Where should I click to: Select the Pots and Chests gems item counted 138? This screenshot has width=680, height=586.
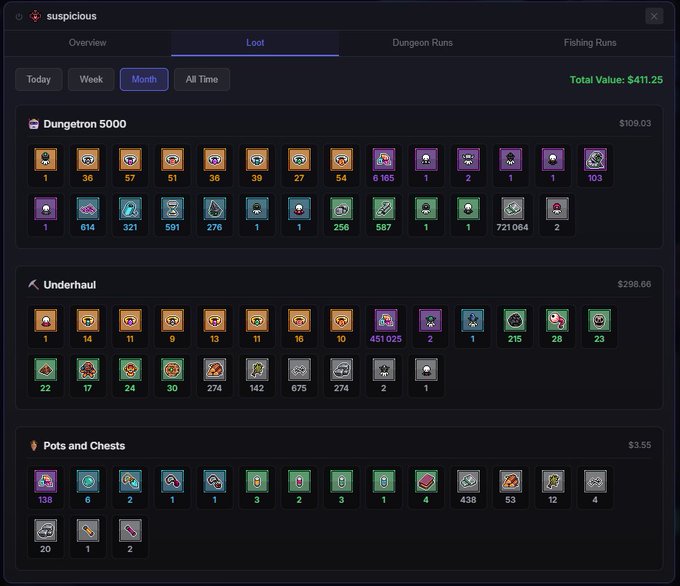click(46, 487)
